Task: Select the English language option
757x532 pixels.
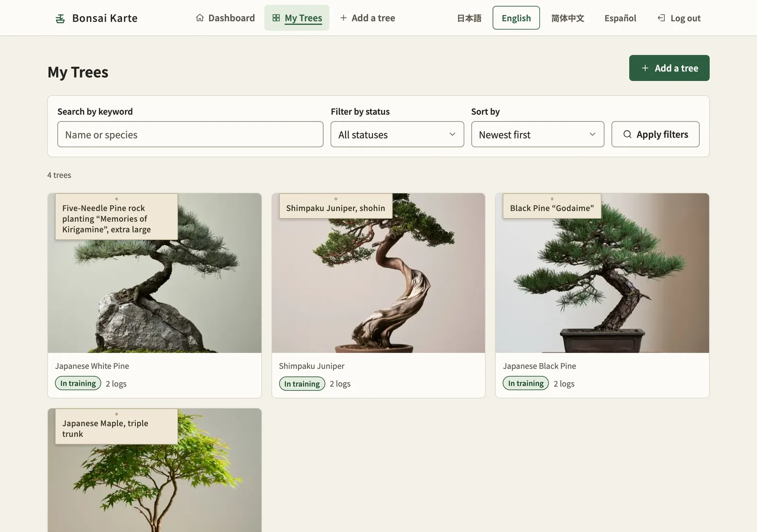Action: pyautogui.click(x=516, y=18)
